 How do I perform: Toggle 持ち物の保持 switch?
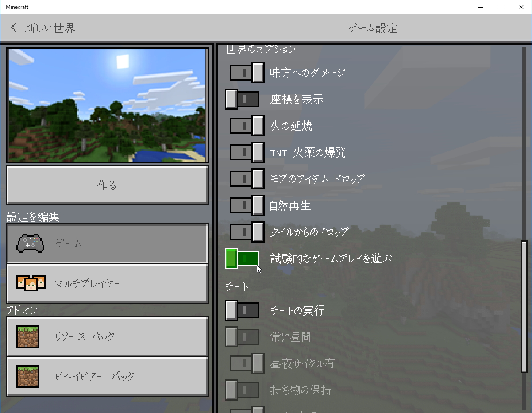[242, 390]
